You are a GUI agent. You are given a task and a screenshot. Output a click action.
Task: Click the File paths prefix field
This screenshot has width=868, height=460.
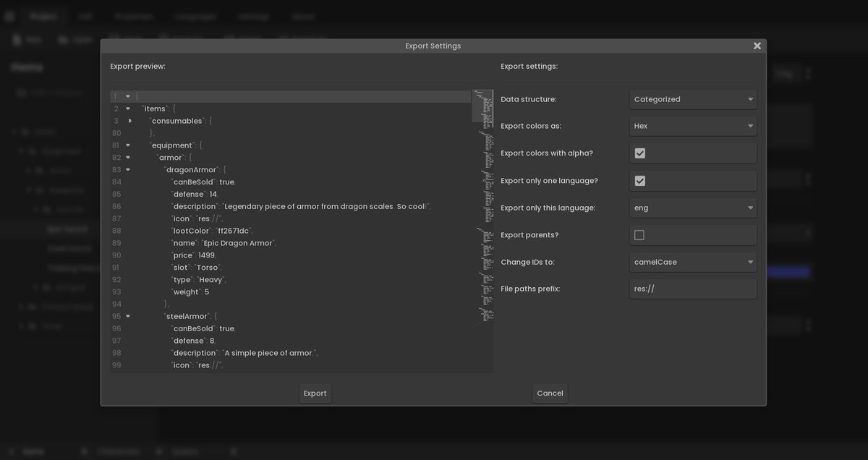tap(693, 289)
